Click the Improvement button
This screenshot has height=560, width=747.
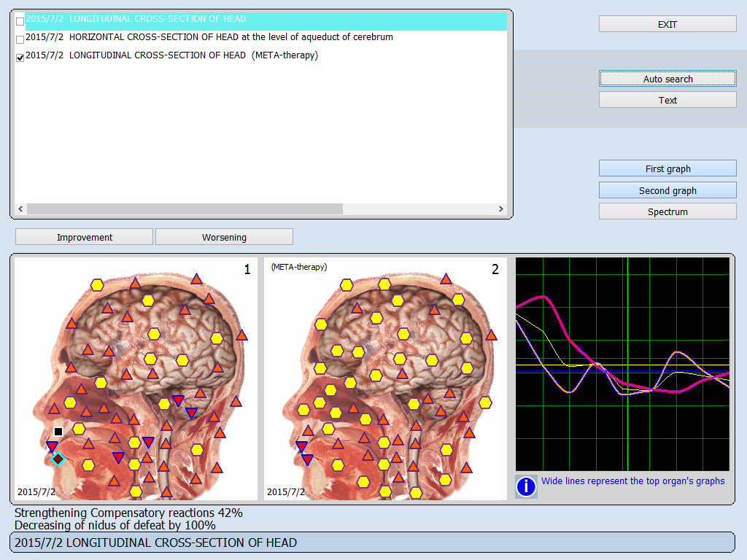(x=85, y=237)
